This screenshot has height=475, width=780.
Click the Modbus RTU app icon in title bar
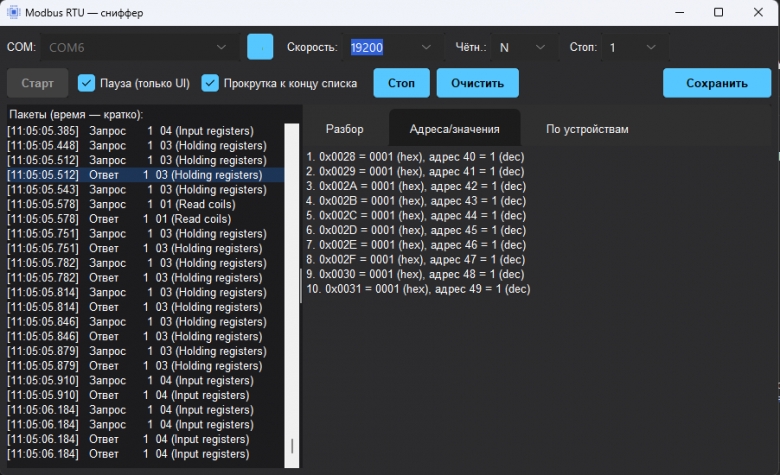[13, 12]
